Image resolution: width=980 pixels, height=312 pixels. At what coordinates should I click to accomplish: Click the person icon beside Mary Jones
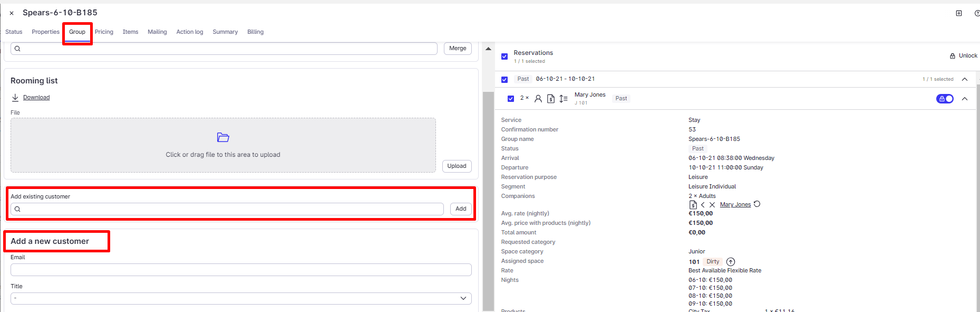pyautogui.click(x=538, y=99)
